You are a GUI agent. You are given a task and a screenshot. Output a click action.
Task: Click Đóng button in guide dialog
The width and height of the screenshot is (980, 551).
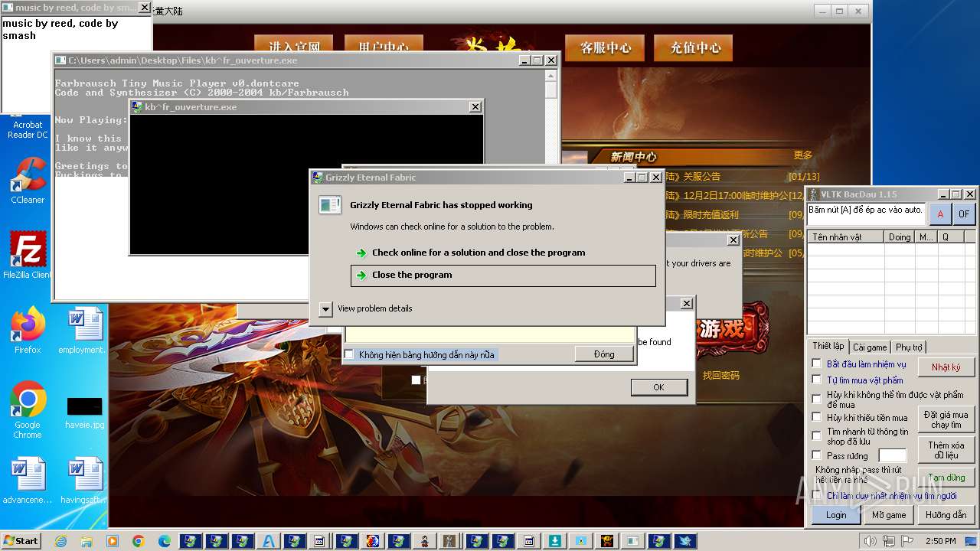pyautogui.click(x=604, y=354)
